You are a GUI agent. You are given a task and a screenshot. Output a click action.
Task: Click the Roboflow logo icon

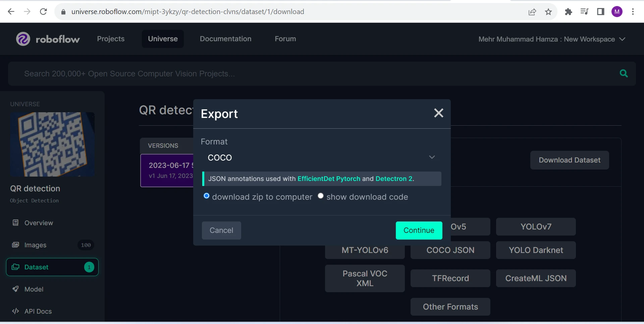point(23,39)
